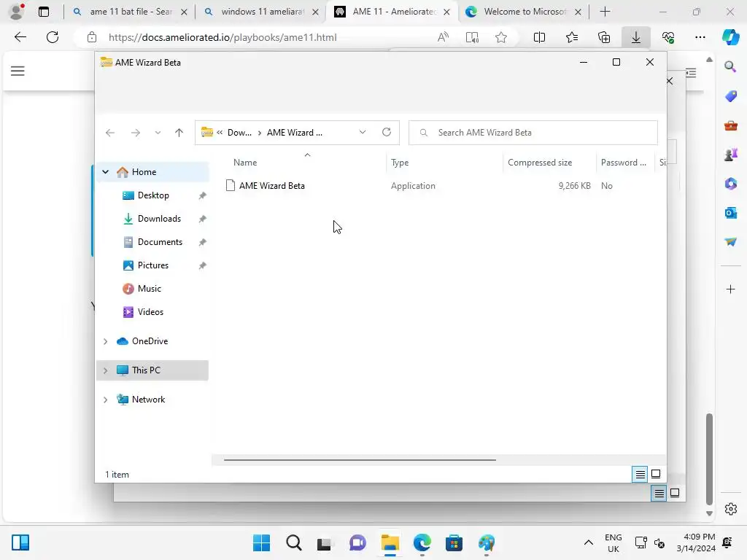Add page to favorites star
This screenshot has height=560, width=747.
(501, 37)
